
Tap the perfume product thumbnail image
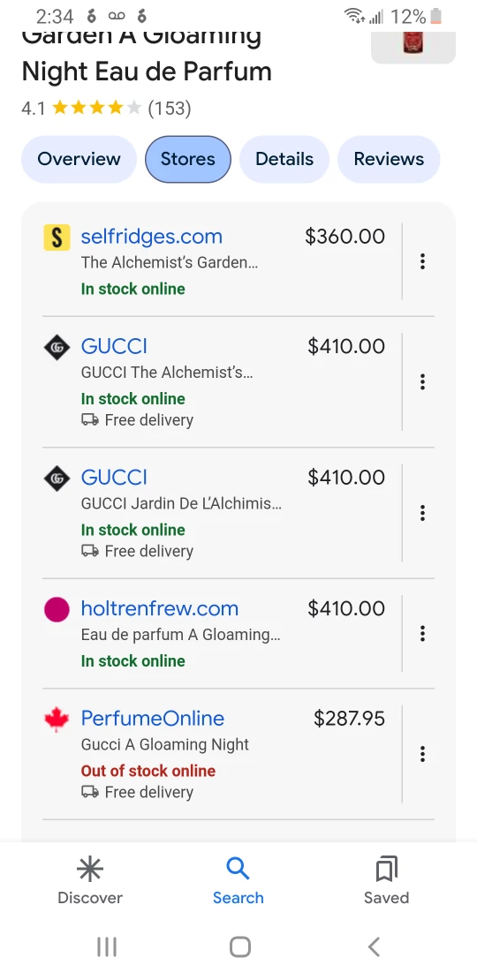tap(413, 46)
